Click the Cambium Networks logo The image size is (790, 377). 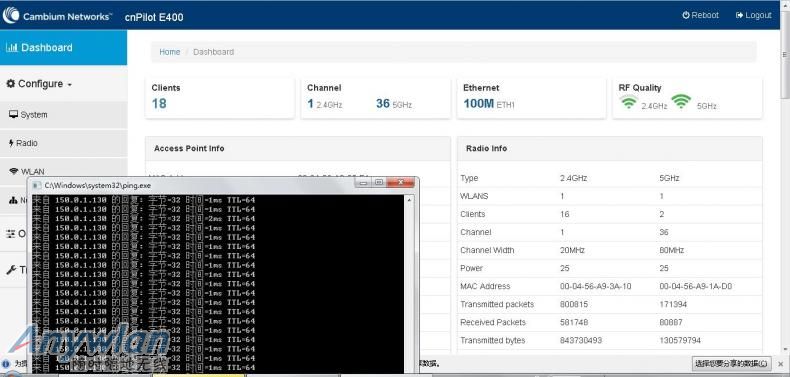point(56,16)
